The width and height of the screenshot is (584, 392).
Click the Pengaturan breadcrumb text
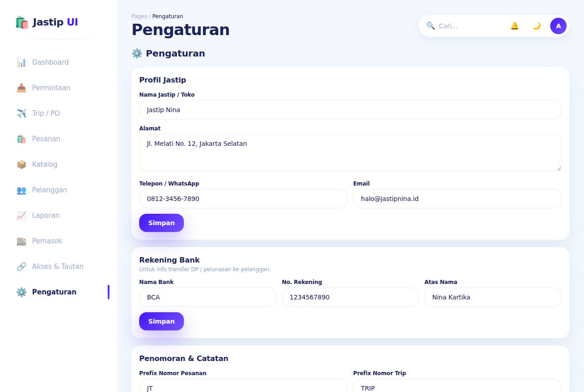(167, 16)
